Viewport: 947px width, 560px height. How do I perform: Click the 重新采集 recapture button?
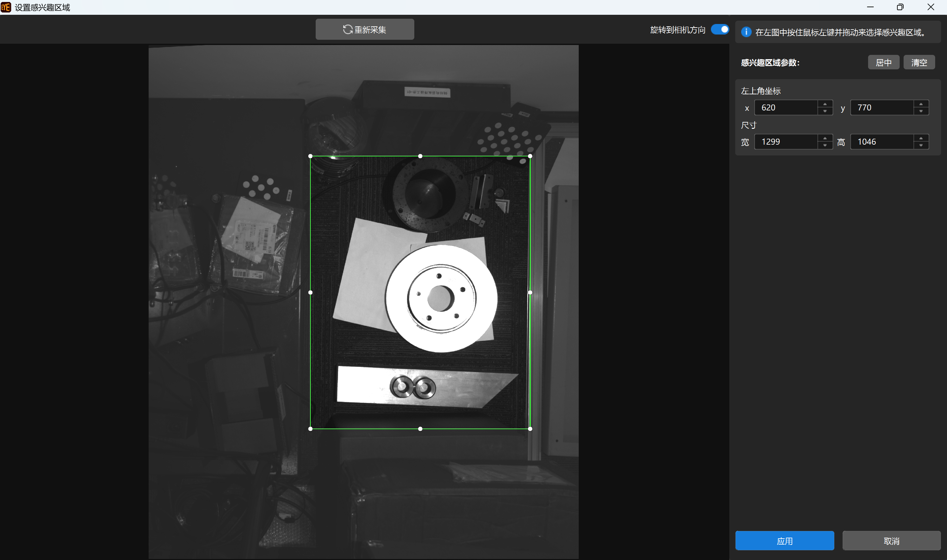(365, 30)
